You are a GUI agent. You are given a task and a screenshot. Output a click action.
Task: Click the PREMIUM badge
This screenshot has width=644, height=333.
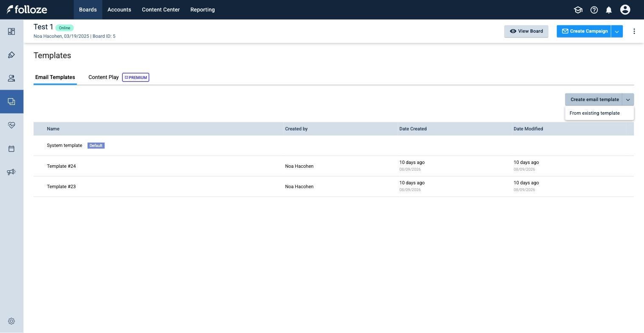[136, 77]
